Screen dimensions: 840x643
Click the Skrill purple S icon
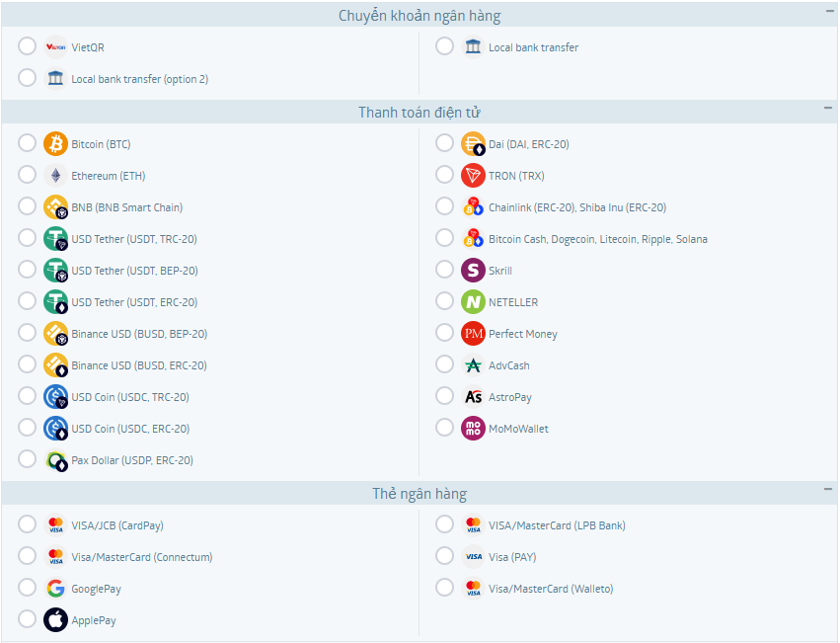point(473,271)
